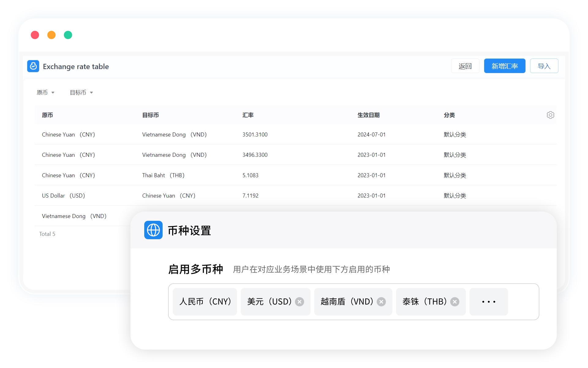
Task: Select the Thai Baht (THB) row
Action: [163, 175]
